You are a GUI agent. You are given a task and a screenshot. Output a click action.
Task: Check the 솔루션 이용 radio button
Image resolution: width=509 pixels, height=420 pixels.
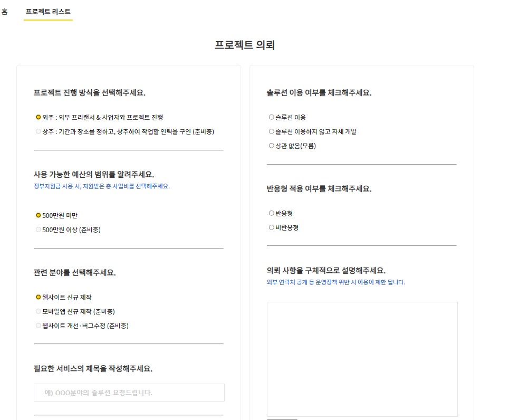point(272,117)
